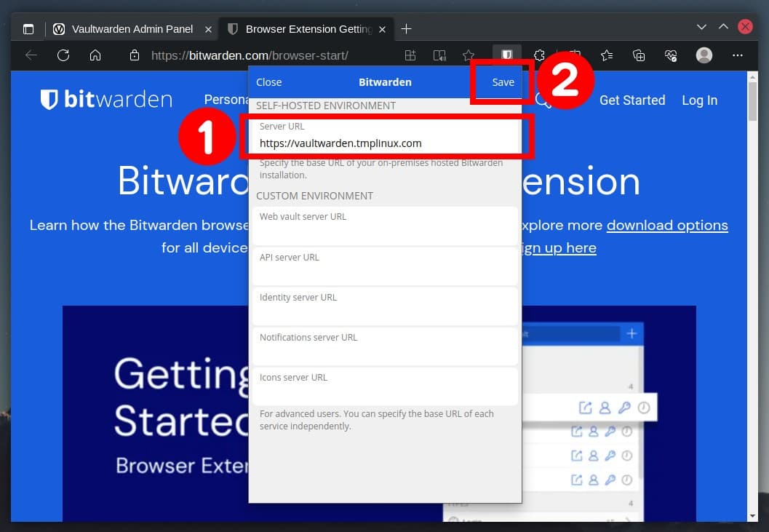Open the split screen icon

[410, 55]
